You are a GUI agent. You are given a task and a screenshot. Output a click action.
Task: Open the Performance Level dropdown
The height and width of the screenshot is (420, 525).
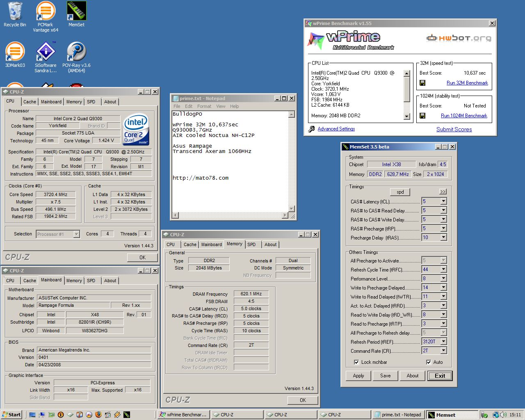pos(443,278)
